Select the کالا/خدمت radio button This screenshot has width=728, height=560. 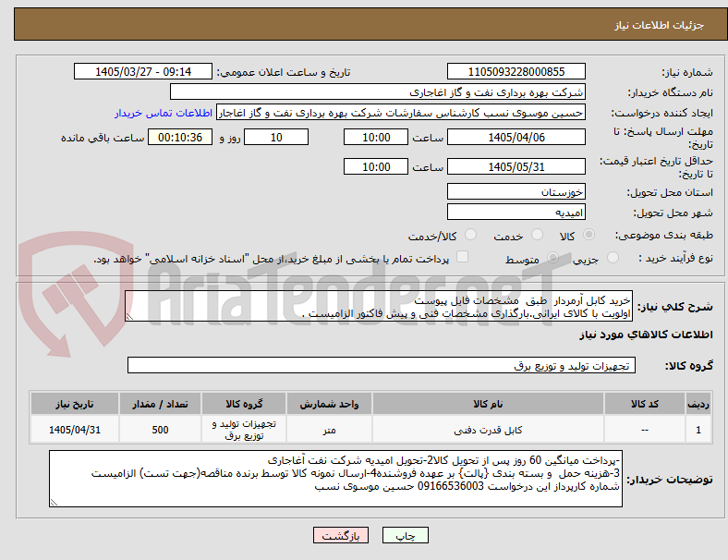click(x=471, y=235)
